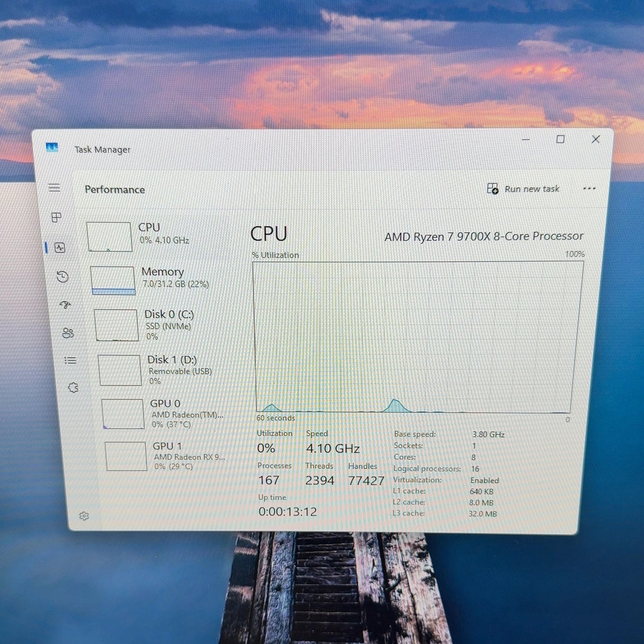
Task: Click the CPU utilization graph
Action: point(418,337)
